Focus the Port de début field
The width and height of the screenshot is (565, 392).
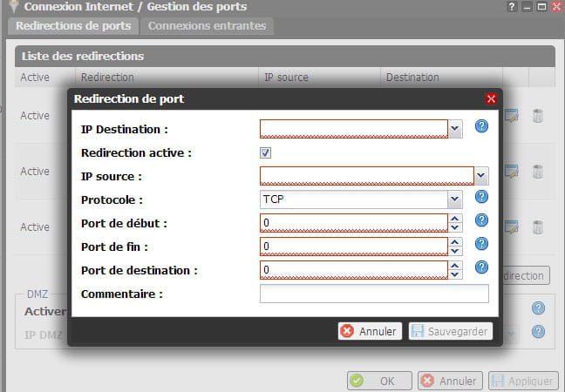pyautogui.click(x=354, y=223)
